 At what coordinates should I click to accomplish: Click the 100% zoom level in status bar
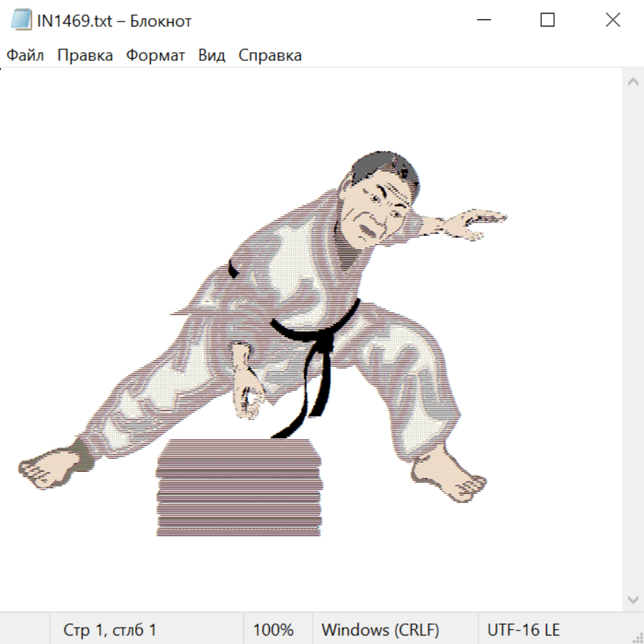[273, 630]
